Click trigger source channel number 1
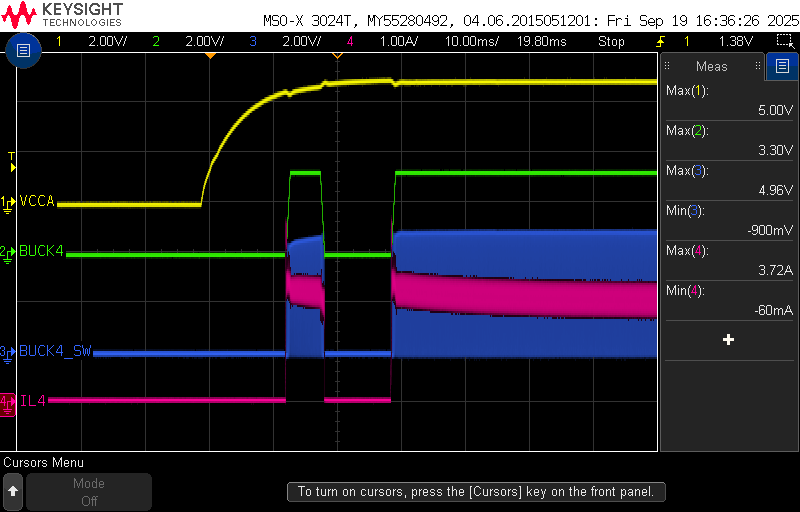Screen dimensions: 800x512 point(687,41)
